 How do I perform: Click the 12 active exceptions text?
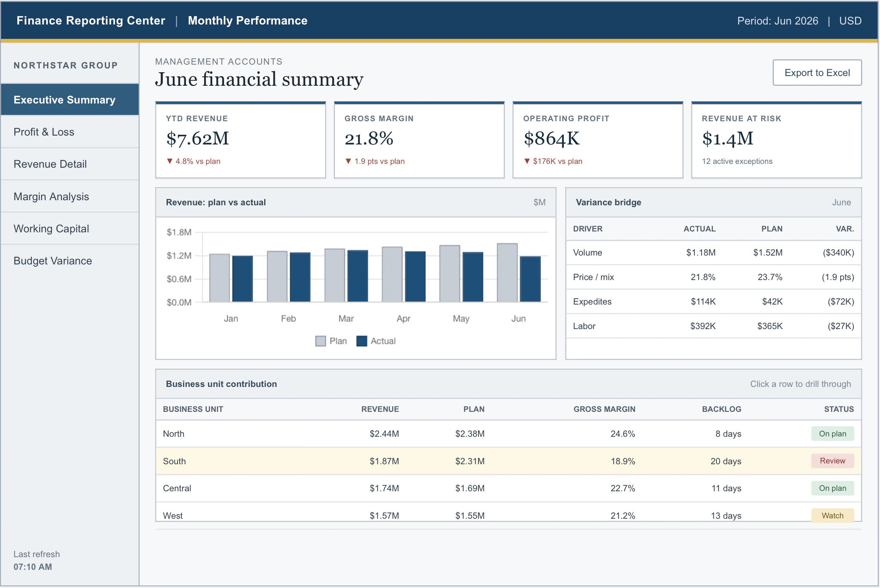[737, 161]
